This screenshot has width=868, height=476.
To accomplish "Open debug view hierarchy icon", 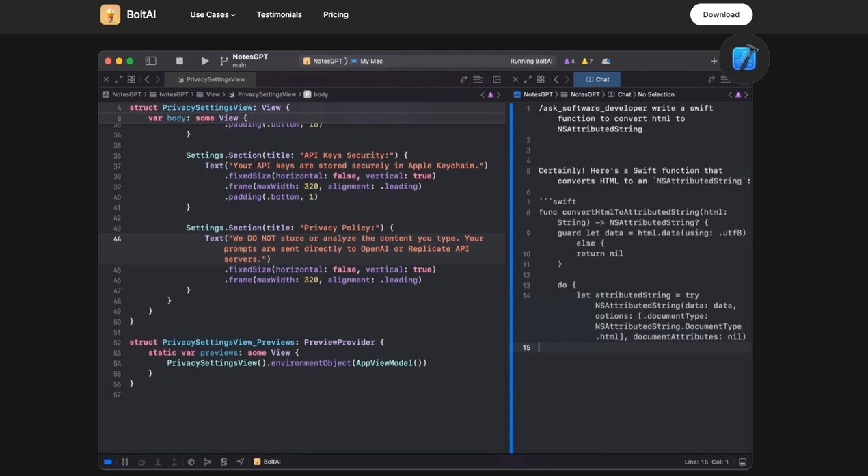I will tap(191, 462).
